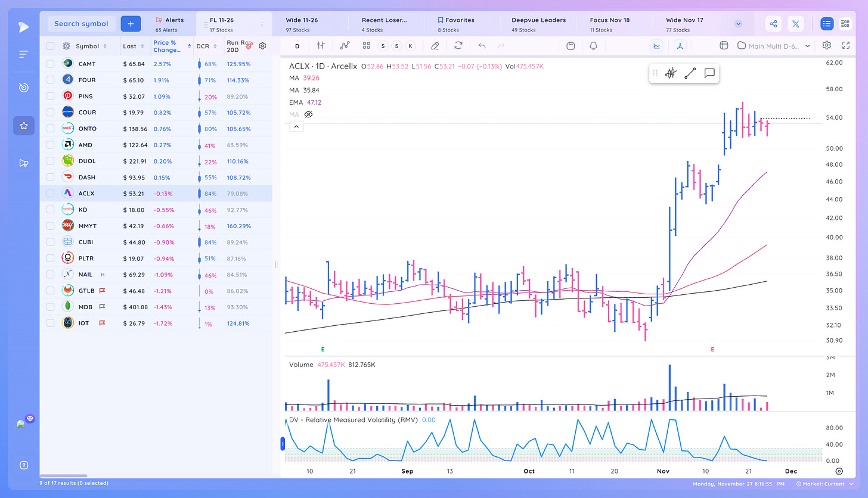Open the four-squares templates icon
The height and width of the screenshot is (498, 868).
(367, 45)
